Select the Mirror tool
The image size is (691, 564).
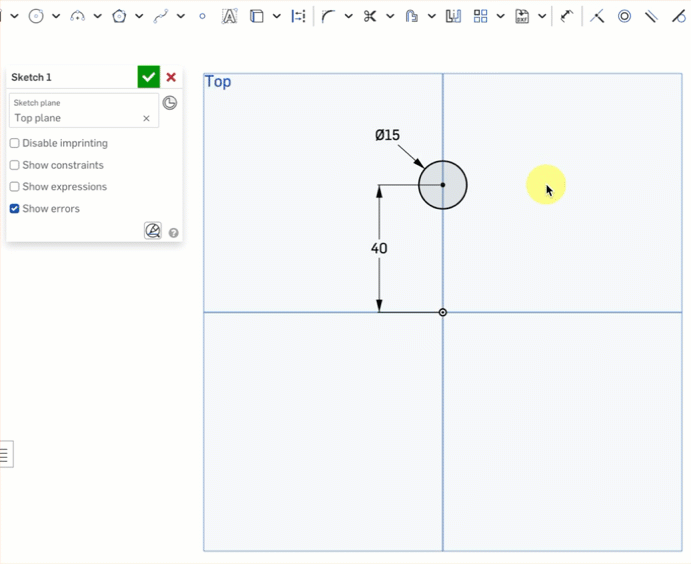[x=453, y=16]
